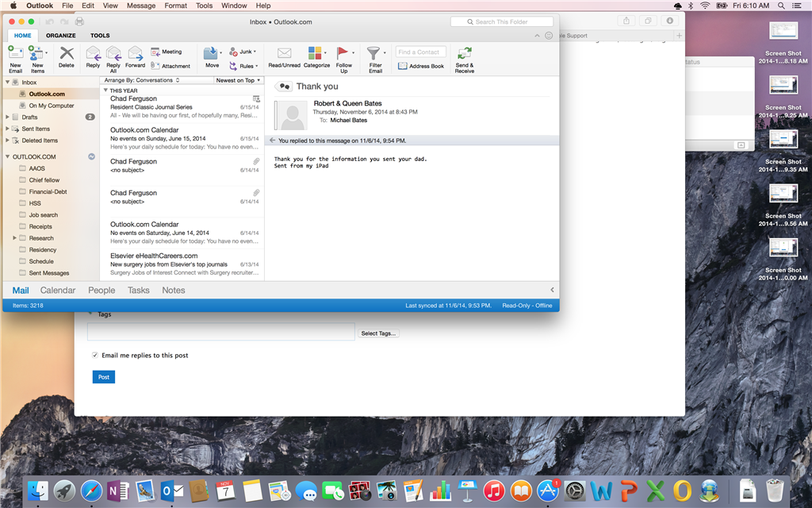Click the Find a Contact field
The image size is (812, 508).
pyautogui.click(x=420, y=52)
